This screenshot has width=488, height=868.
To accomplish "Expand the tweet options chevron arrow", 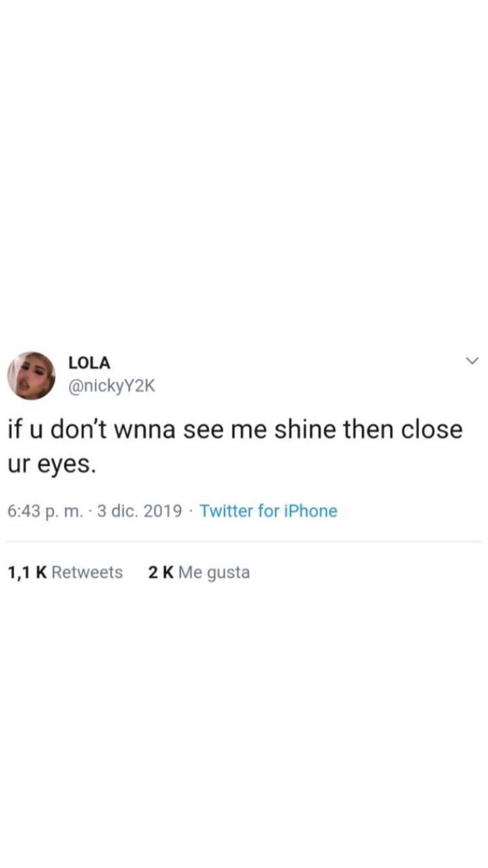I will click(473, 360).
